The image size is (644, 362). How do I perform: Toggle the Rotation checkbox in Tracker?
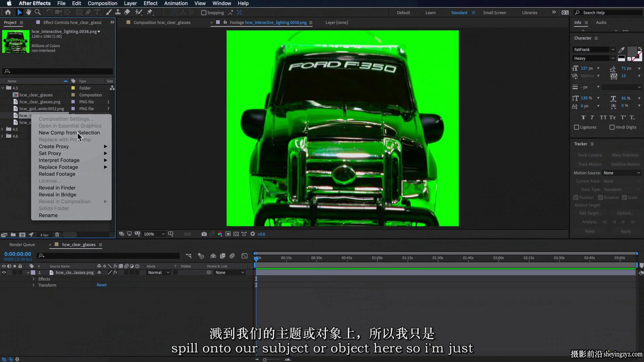click(601, 198)
